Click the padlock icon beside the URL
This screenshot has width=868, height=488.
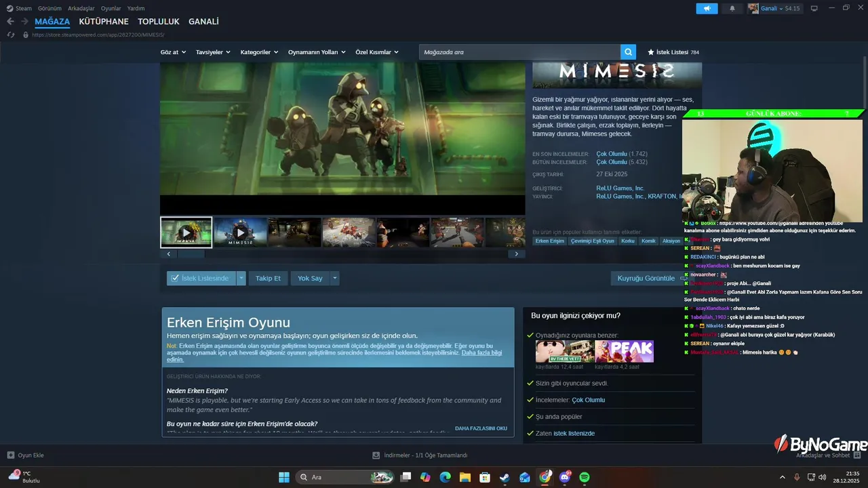point(26,35)
